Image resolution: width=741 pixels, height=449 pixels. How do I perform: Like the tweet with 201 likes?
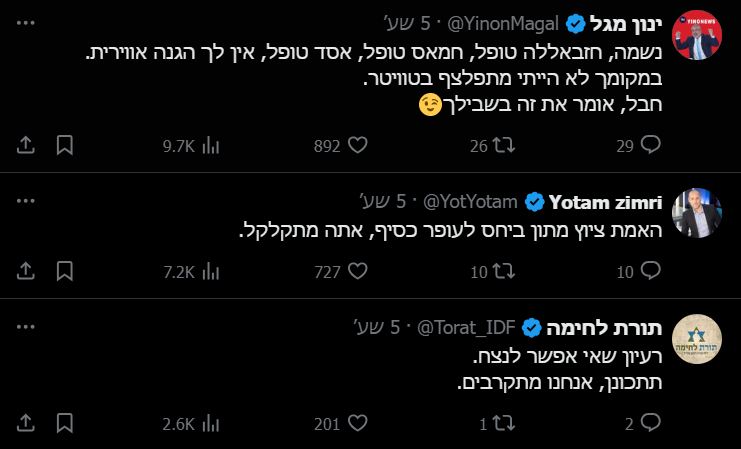(357, 423)
